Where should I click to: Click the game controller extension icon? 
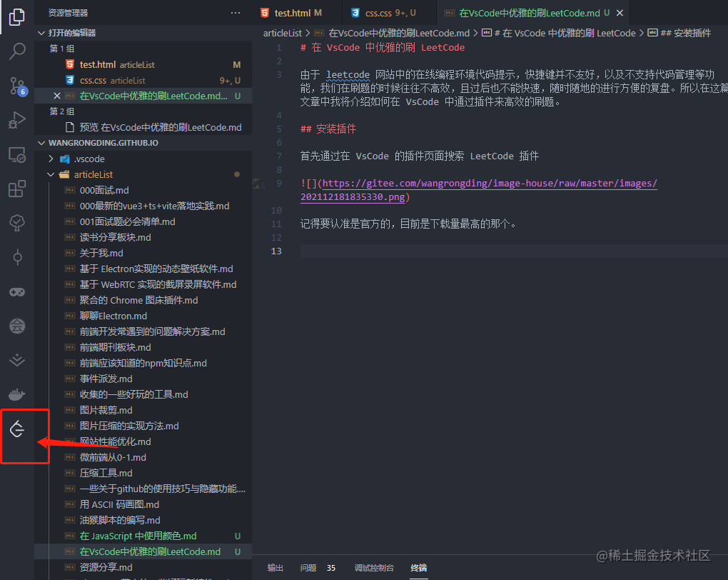pyautogui.click(x=16, y=291)
